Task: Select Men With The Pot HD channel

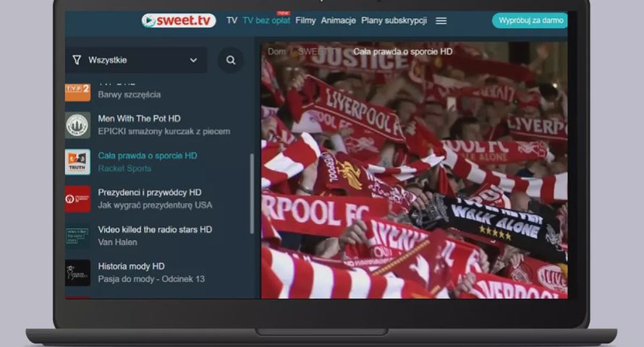Action: tap(139, 119)
